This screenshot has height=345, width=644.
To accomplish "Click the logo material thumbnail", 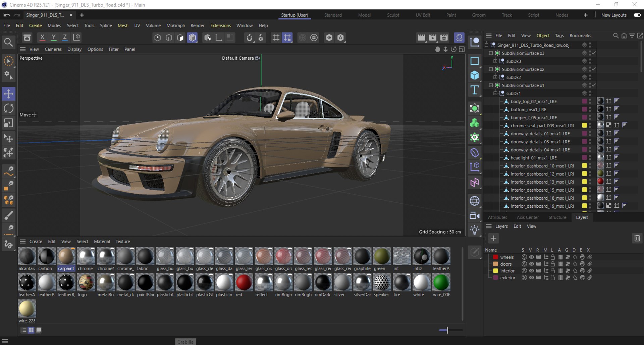I will (x=86, y=283).
